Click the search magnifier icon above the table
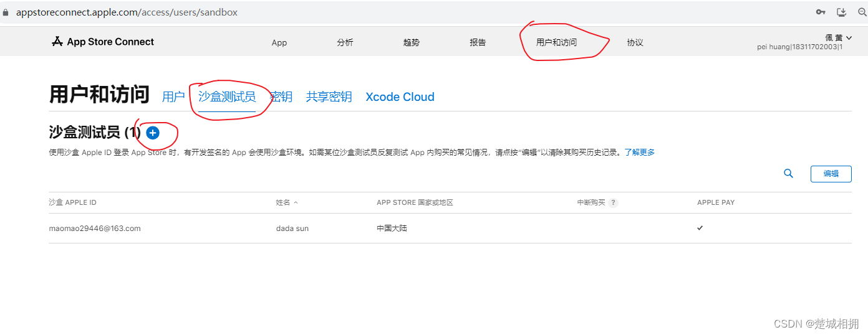868x335 pixels. [x=788, y=174]
